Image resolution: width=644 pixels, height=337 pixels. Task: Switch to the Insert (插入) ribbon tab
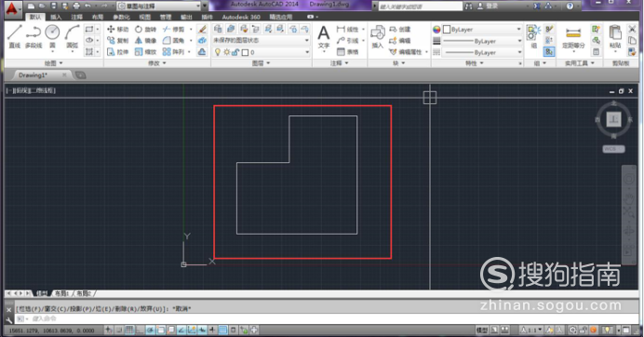tap(56, 17)
